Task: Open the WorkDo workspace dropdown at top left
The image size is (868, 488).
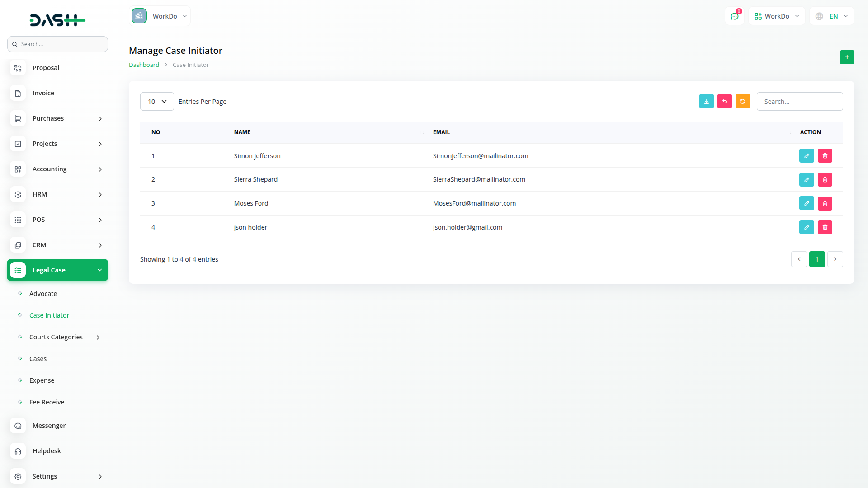Action: [160, 16]
